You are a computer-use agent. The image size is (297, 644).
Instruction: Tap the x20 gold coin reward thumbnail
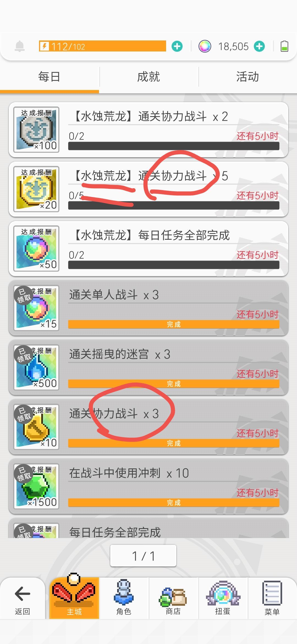36,189
